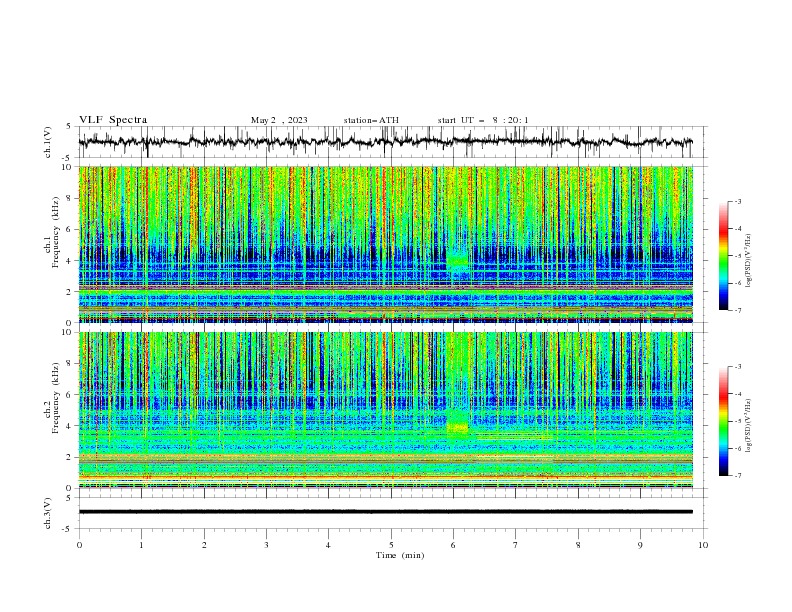This screenshot has height=612, width=792.
Task: Click the blue region of ch.2 color bar
Action: point(724,458)
